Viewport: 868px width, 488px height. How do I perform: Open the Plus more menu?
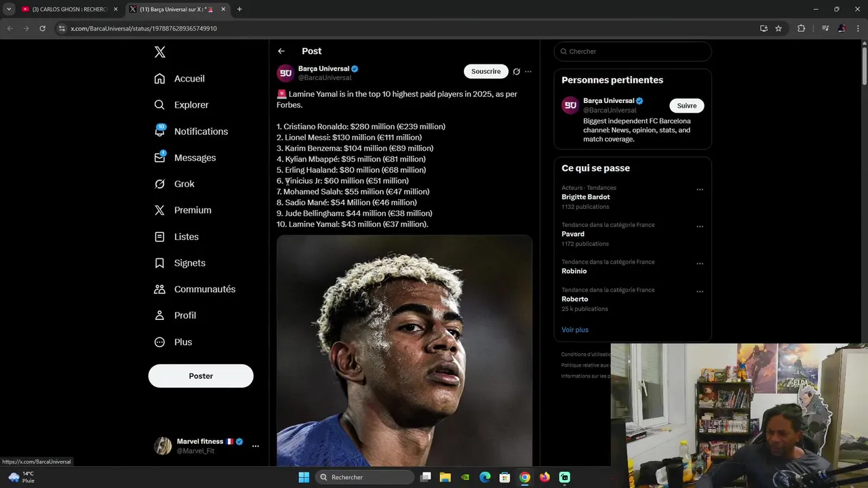(x=173, y=342)
